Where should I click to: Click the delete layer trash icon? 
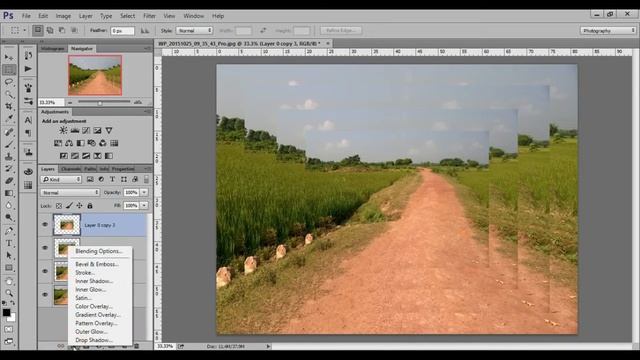pyautogui.click(x=137, y=346)
